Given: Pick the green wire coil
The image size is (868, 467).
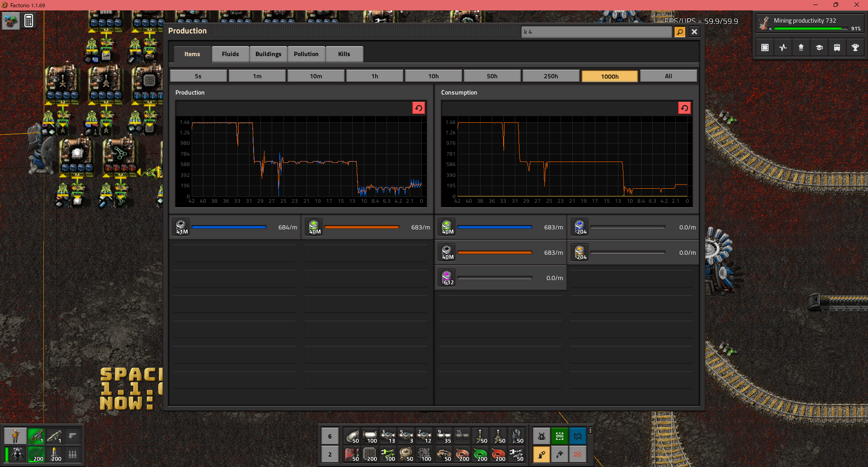Looking at the screenshot, I should [x=481, y=454].
